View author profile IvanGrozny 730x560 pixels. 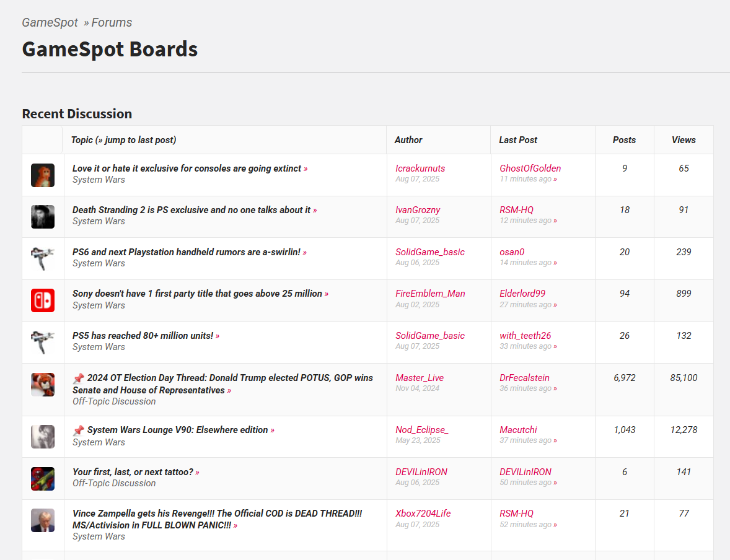coord(418,210)
